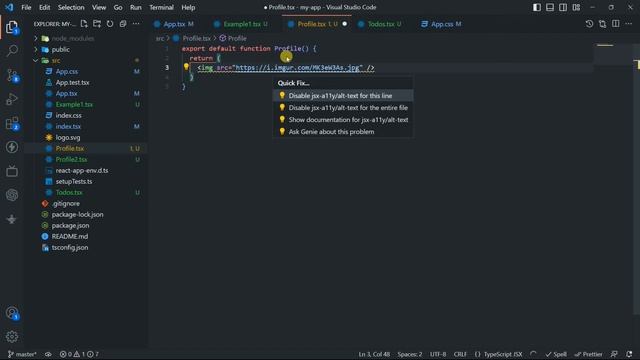Open editor more actions ellipsis

pyautogui.click(x=629, y=24)
